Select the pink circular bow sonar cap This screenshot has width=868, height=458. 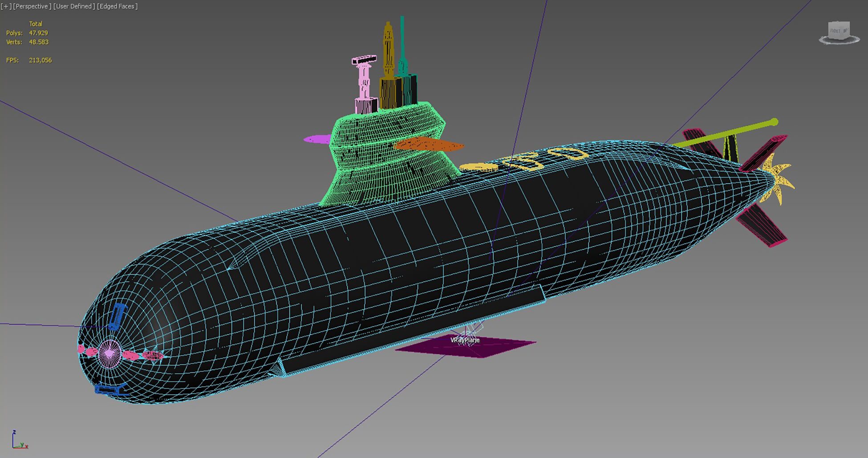point(110,353)
